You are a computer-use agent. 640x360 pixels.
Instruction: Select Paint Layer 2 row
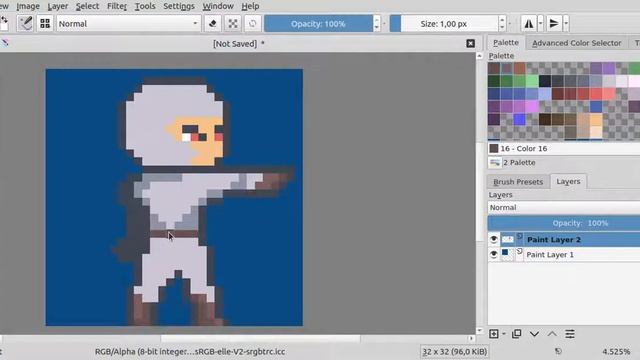point(564,239)
